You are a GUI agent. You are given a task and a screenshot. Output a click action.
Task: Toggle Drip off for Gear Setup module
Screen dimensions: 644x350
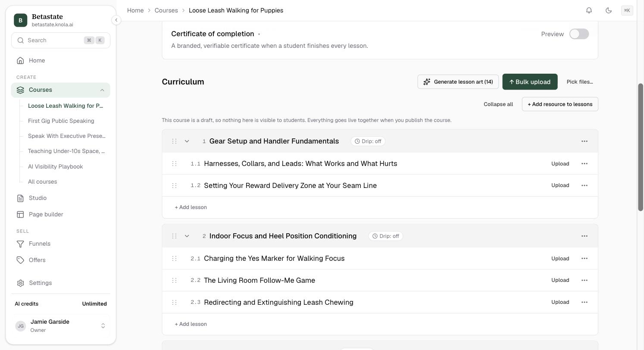(x=368, y=141)
